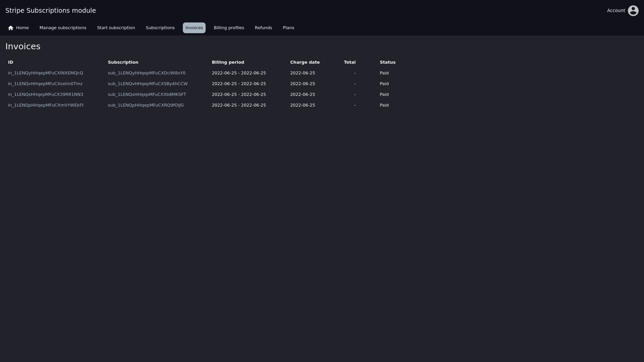Open invoice in_1LENQvHHqepMFuCXoxIm0Tmz

(45, 84)
